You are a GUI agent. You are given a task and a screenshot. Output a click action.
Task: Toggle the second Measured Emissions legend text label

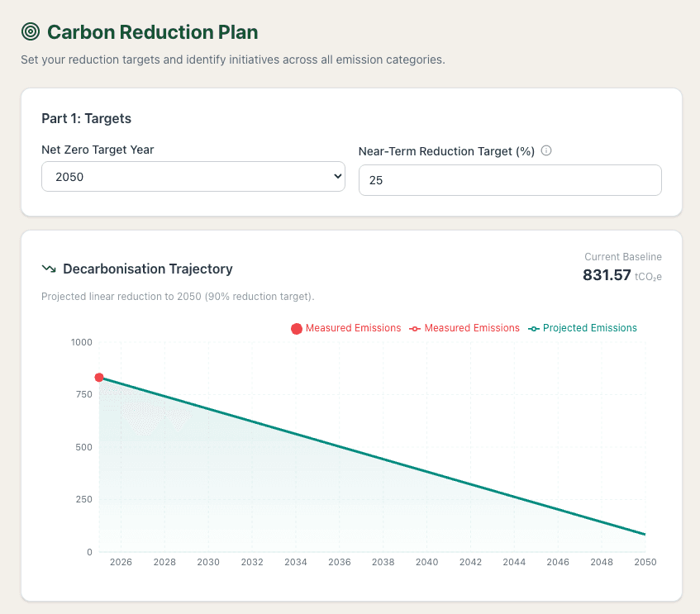(472, 328)
